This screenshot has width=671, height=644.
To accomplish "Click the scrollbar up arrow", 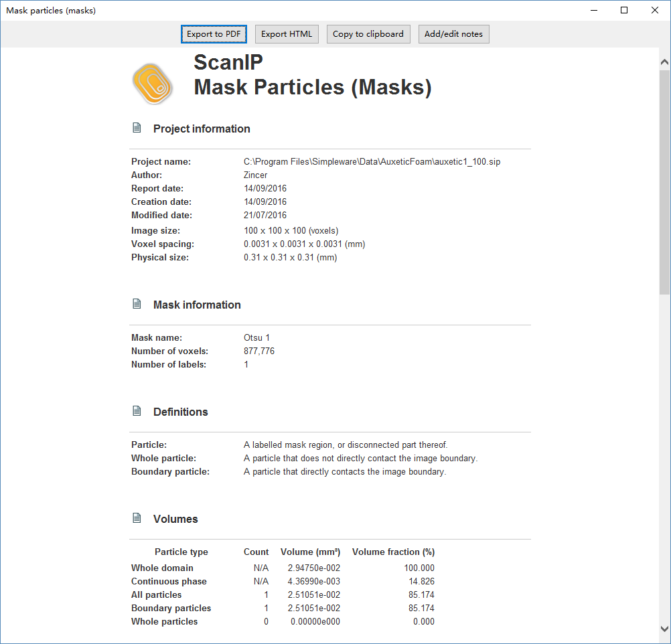I will [664, 62].
